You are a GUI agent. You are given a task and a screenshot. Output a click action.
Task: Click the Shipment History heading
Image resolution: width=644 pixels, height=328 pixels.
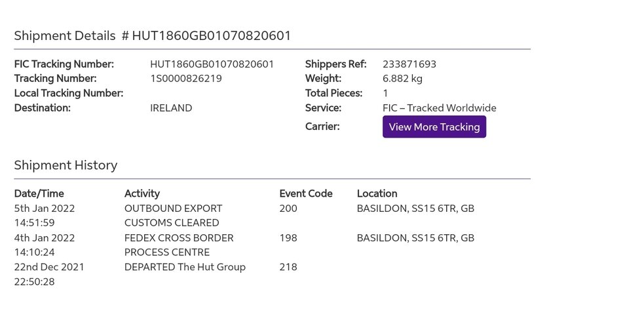[x=66, y=165]
